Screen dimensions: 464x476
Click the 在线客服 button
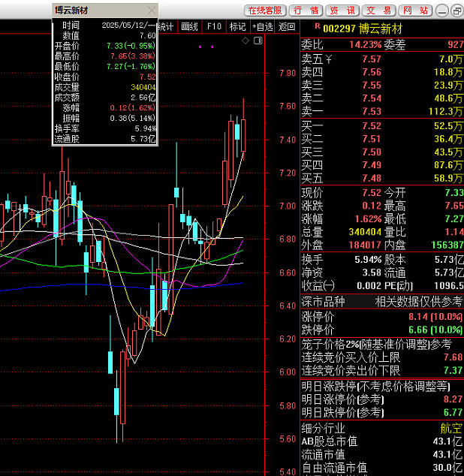coord(265,11)
